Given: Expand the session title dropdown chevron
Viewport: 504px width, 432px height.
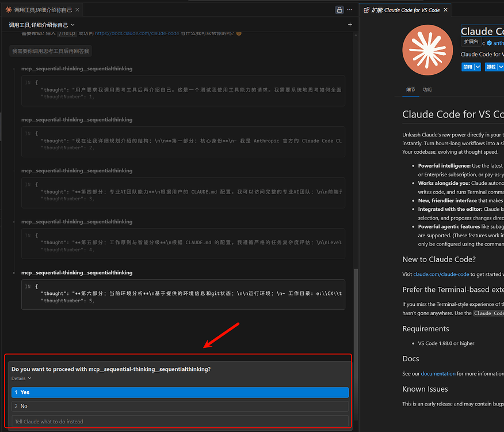Looking at the screenshot, I should [x=73, y=25].
